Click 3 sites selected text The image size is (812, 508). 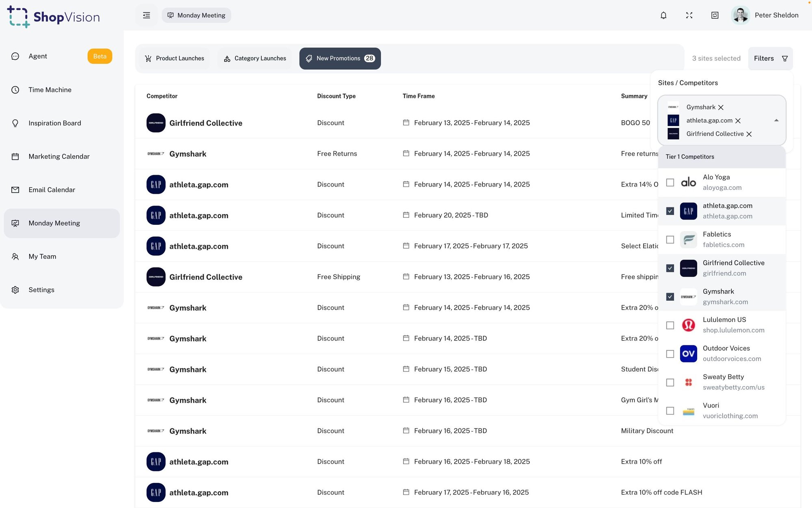click(x=716, y=59)
